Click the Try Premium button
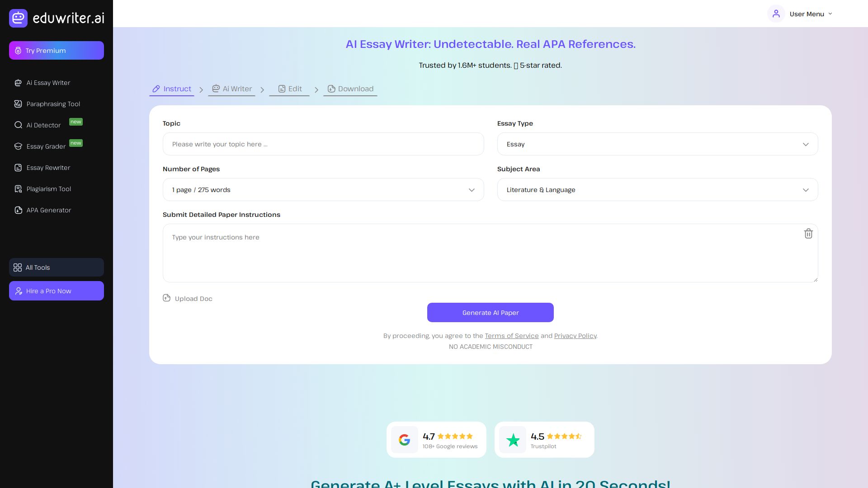 (56, 51)
